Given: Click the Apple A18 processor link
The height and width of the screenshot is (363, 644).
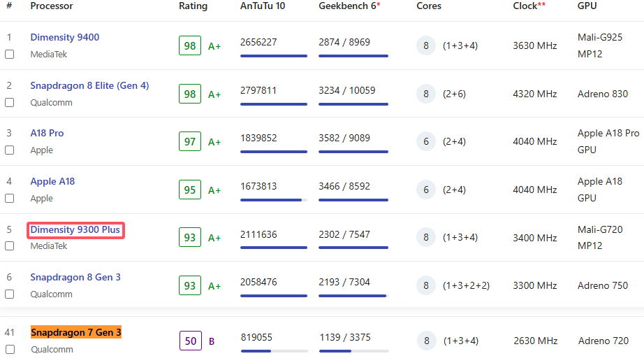Looking at the screenshot, I should point(52,182).
